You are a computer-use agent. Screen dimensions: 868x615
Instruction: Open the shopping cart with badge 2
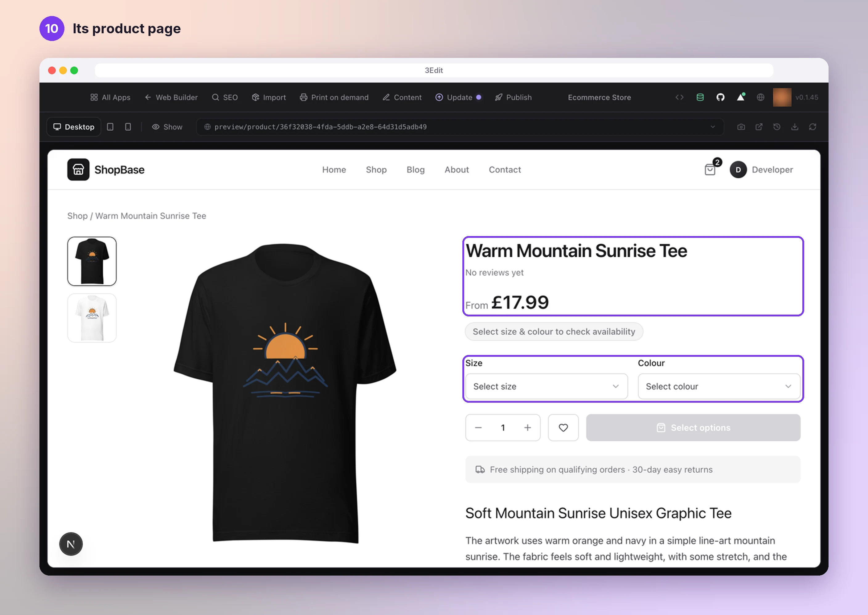711,169
